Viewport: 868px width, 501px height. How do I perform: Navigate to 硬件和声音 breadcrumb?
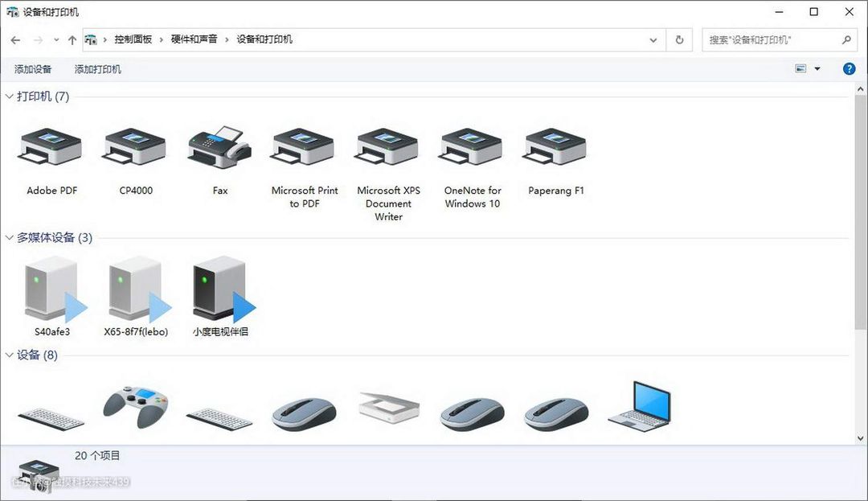coord(194,39)
